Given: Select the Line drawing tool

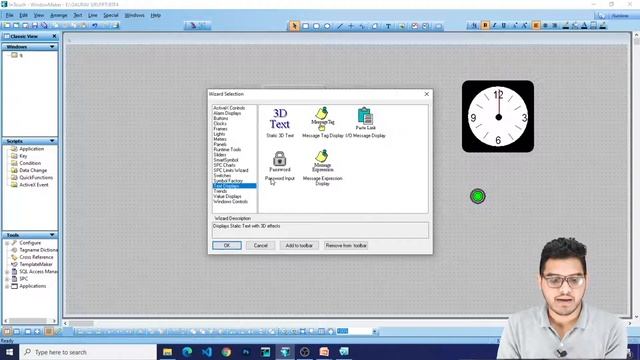Looking at the screenshot, I should click(340, 26).
